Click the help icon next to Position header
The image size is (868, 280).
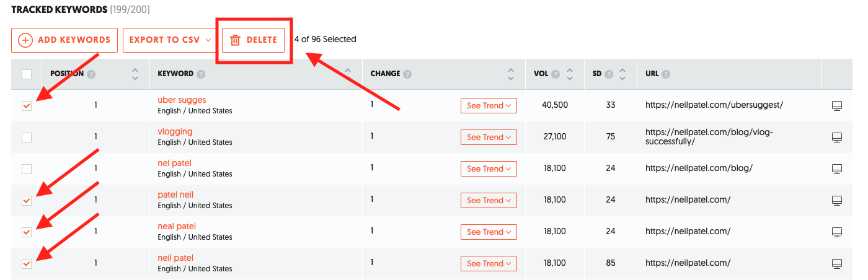coord(91,74)
